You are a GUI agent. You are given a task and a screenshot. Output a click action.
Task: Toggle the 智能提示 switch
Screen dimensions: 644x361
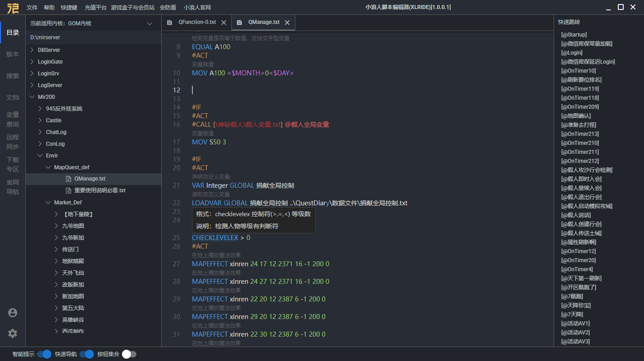pos(44,354)
